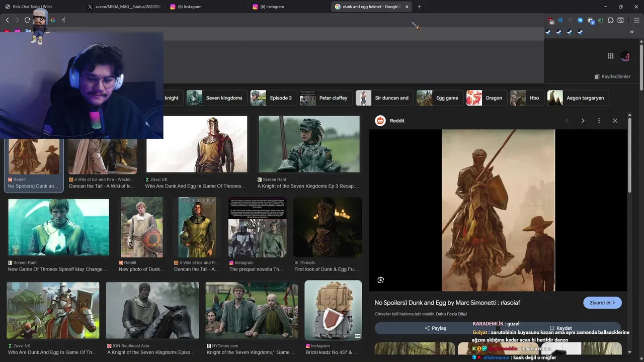Open the BrickHeadz Instagram thumbnail
The image size is (644, 362).
pos(333,310)
